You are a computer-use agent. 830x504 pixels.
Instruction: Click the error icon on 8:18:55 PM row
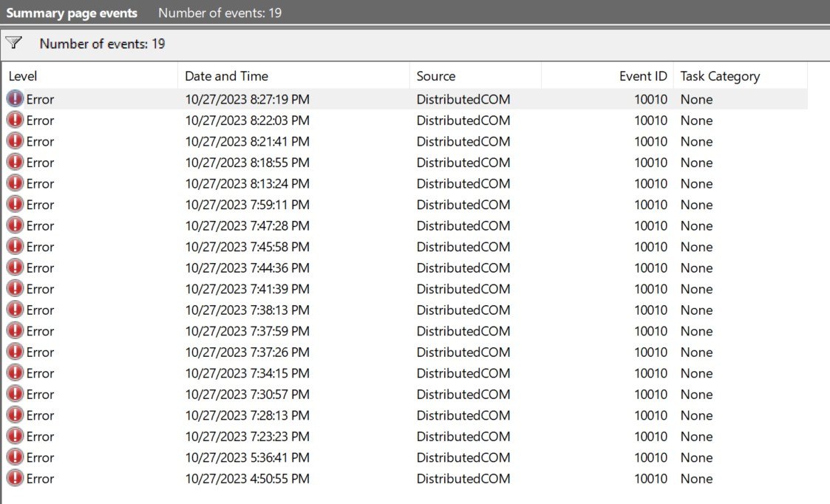[x=15, y=162]
